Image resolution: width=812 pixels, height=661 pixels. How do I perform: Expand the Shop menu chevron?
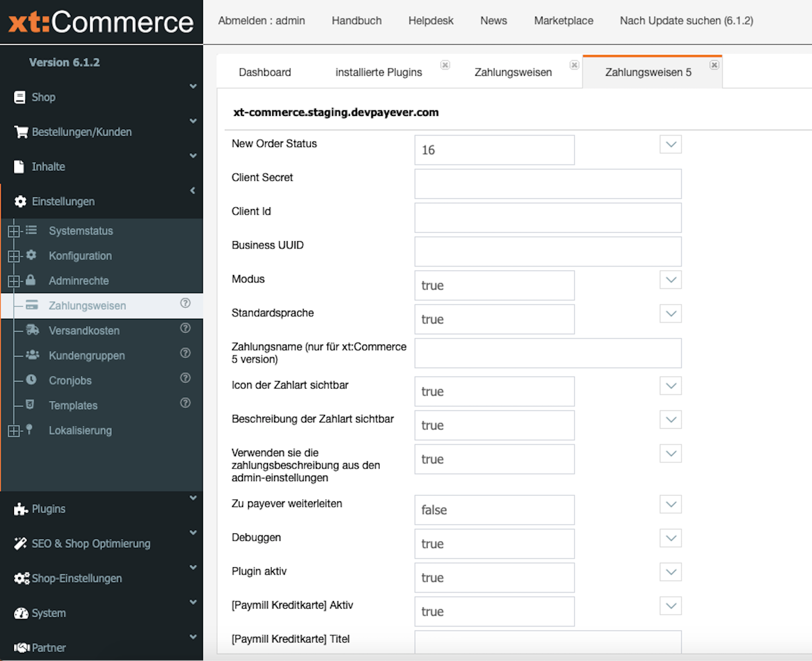point(193,86)
